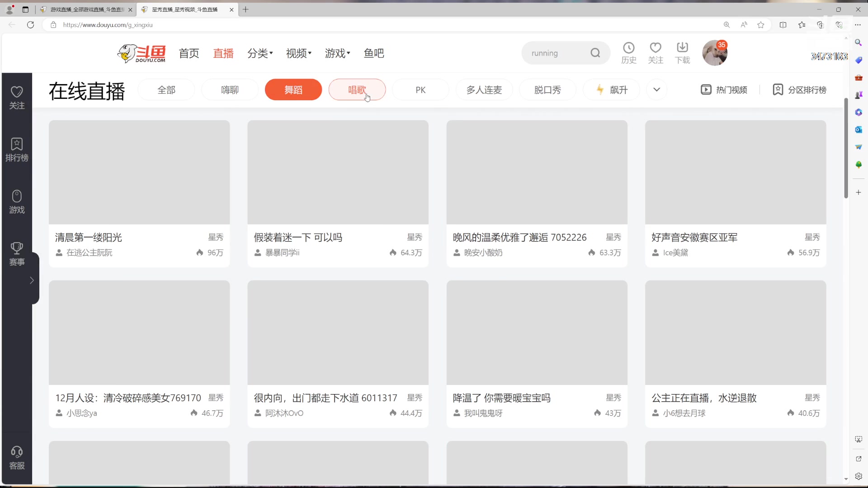Open browser collections icon

820,25
